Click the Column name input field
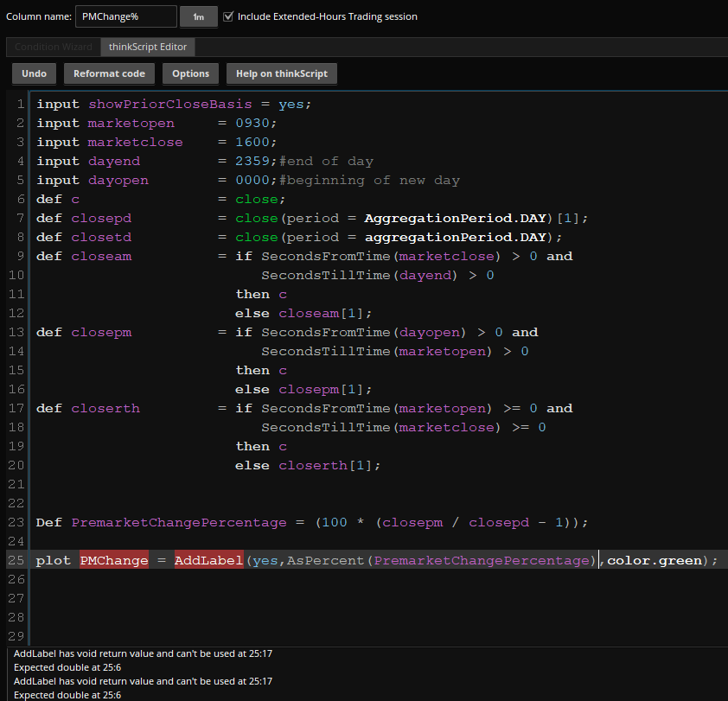The width and height of the screenshot is (728, 701). point(125,16)
